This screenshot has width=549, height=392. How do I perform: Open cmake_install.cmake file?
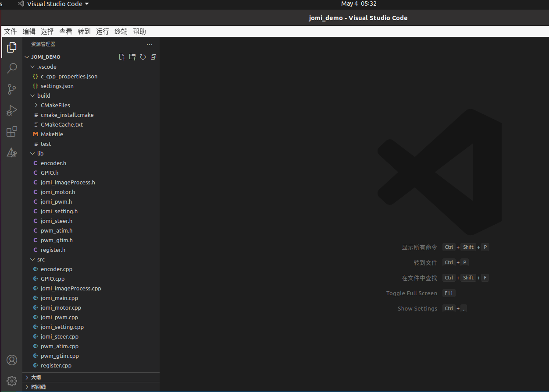(x=91, y=115)
